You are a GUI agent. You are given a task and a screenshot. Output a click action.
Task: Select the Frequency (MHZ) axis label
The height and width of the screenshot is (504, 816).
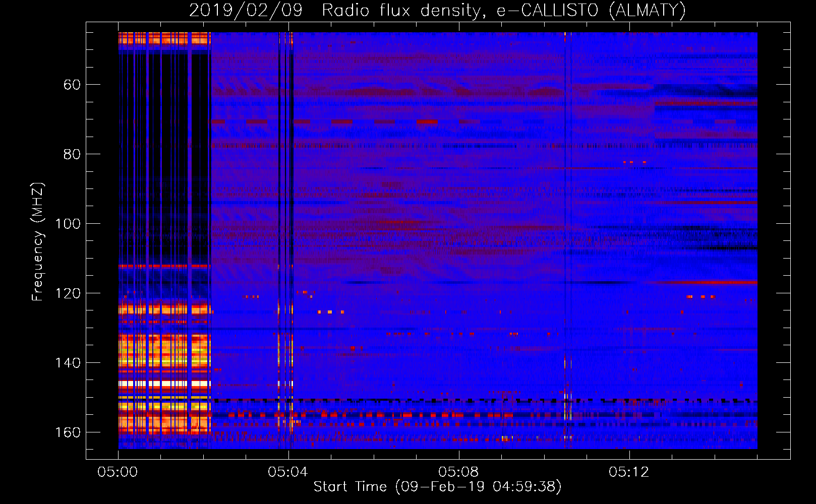[38, 241]
